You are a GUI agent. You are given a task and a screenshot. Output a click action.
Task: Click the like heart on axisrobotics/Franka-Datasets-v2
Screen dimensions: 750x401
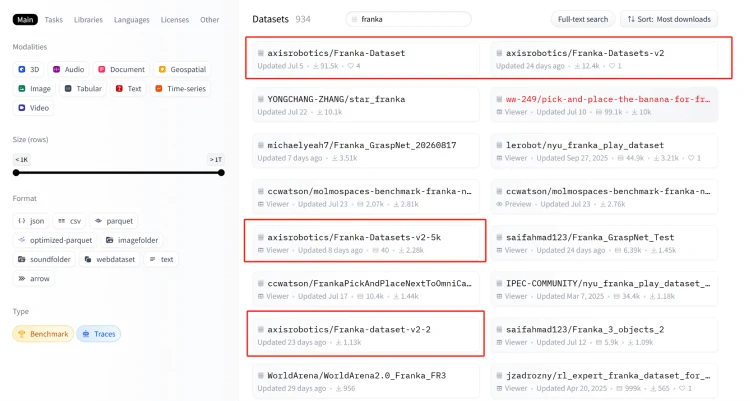click(612, 66)
